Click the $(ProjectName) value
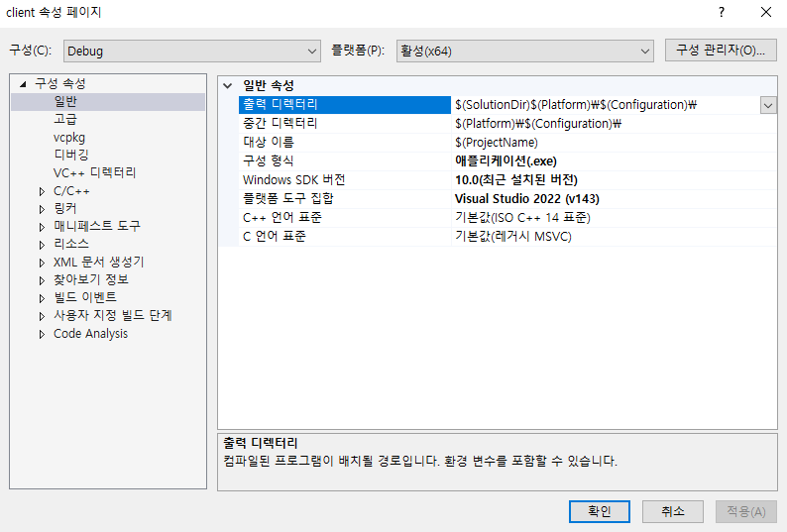The height and width of the screenshot is (532, 787). tap(497, 143)
